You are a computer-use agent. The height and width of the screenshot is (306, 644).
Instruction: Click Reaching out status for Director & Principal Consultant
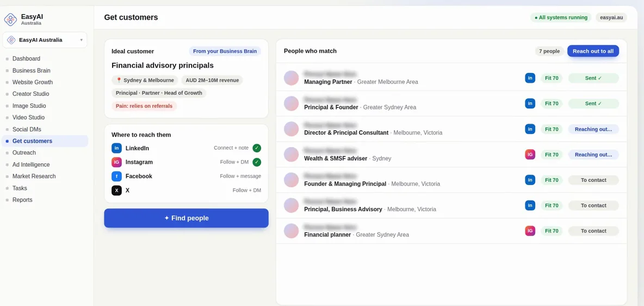593,129
